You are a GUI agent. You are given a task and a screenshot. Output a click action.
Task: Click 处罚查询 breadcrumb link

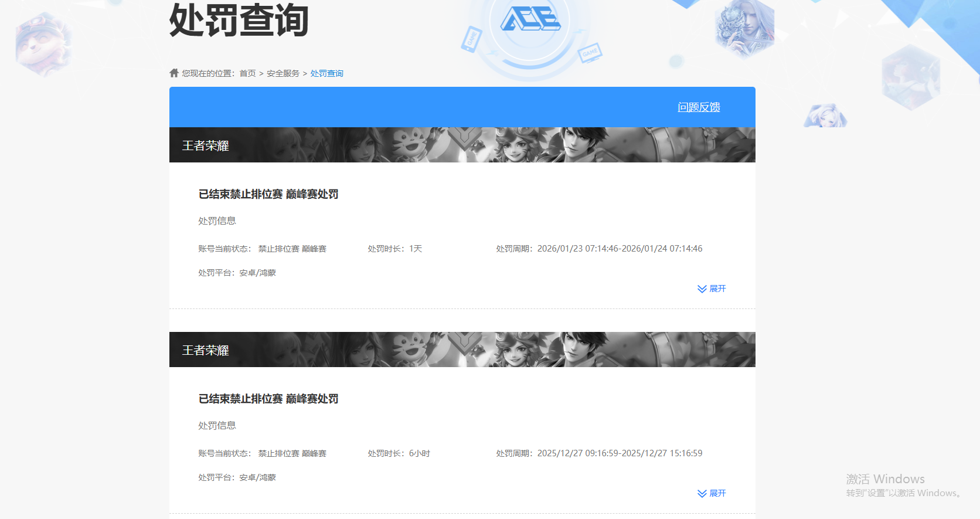(x=327, y=73)
